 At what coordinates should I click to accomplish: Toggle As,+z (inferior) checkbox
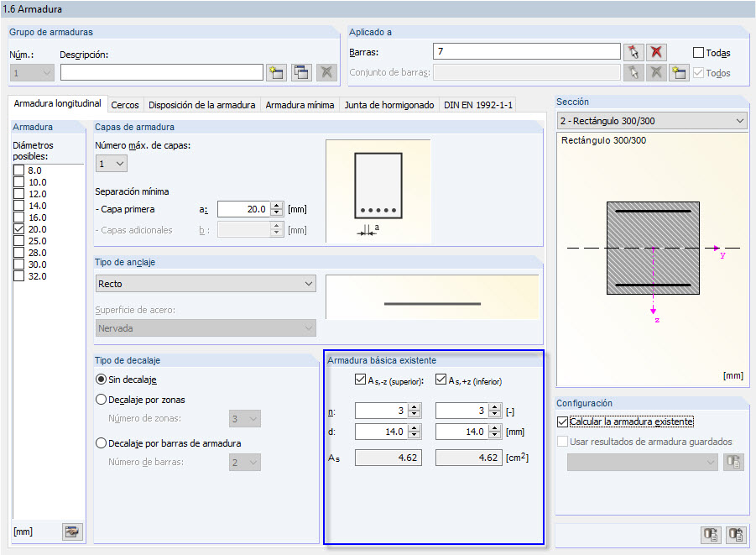tap(441, 380)
